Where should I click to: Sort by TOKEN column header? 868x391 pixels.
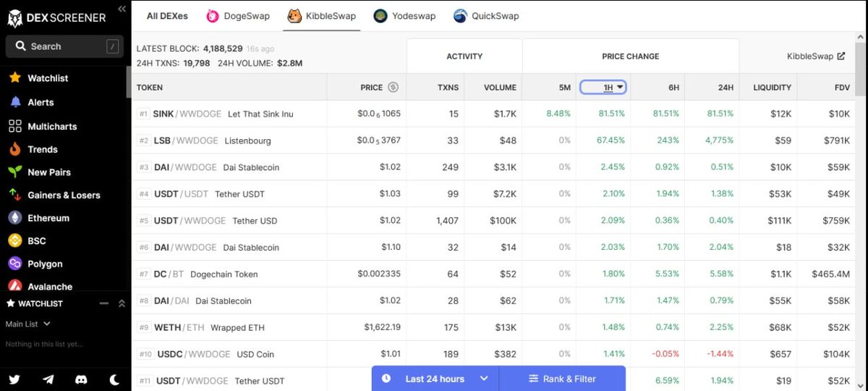(x=150, y=87)
